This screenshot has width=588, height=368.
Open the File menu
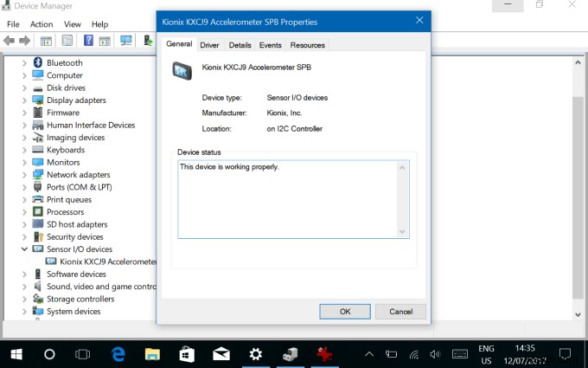[x=13, y=24]
